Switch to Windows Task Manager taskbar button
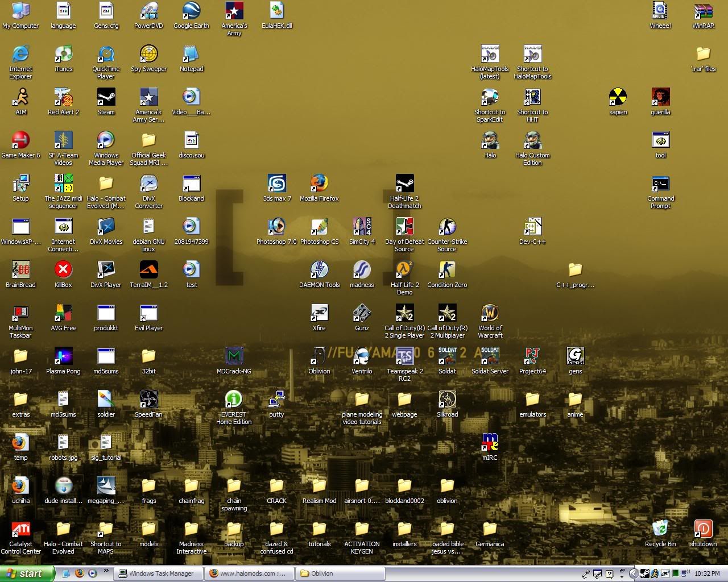728x582 pixels. tap(157, 573)
